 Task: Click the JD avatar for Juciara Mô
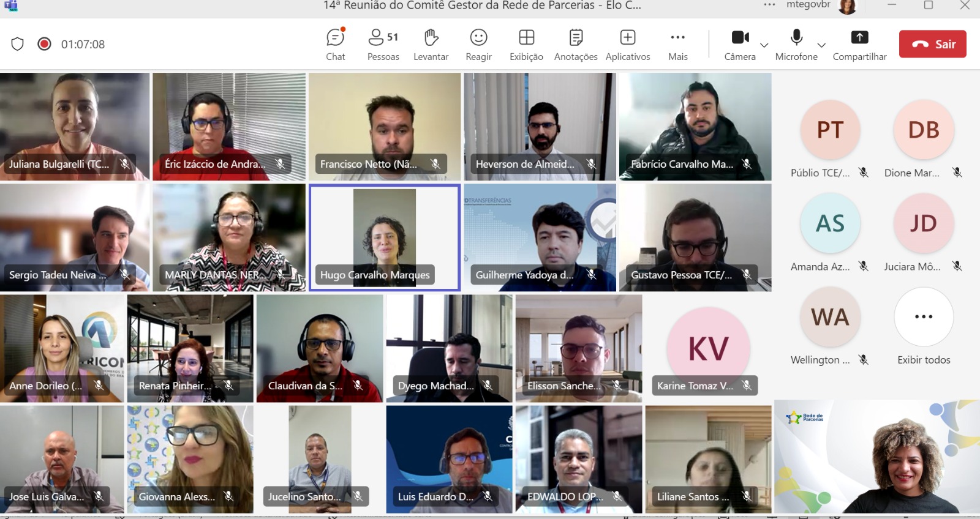924,223
